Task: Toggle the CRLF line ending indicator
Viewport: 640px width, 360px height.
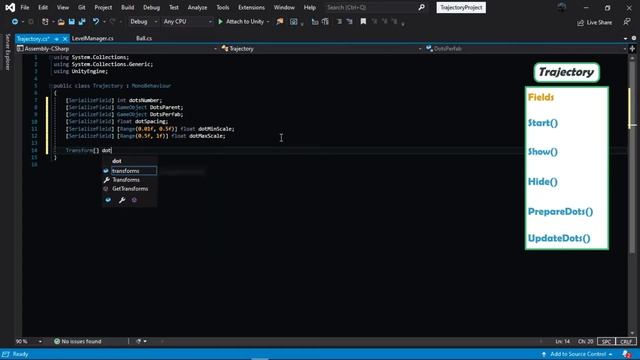Action: pyautogui.click(x=626, y=341)
